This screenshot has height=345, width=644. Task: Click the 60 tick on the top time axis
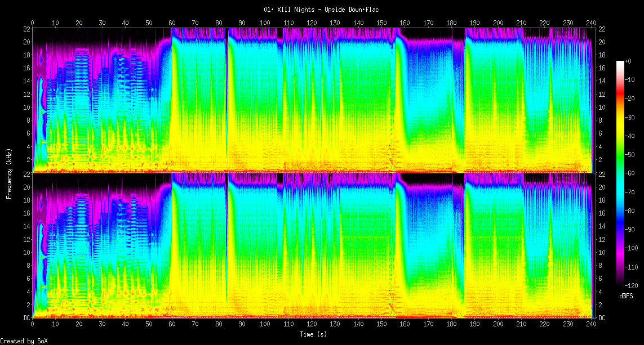point(172,23)
